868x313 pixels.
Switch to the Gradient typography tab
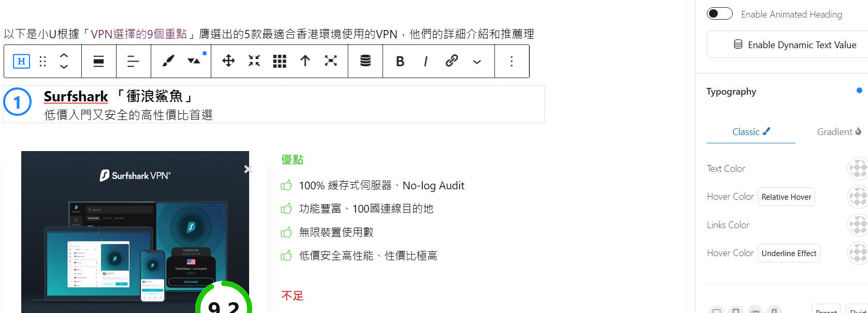839,132
